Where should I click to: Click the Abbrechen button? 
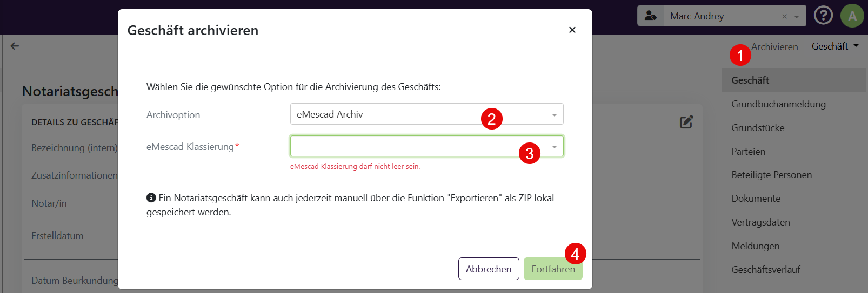point(489,269)
